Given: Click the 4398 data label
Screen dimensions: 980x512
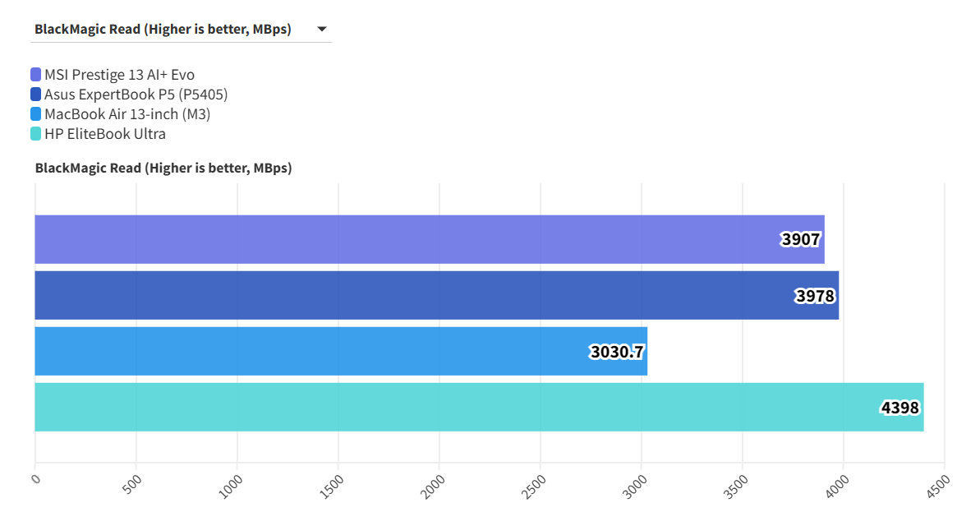Looking at the screenshot, I should (x=900, y=408).
